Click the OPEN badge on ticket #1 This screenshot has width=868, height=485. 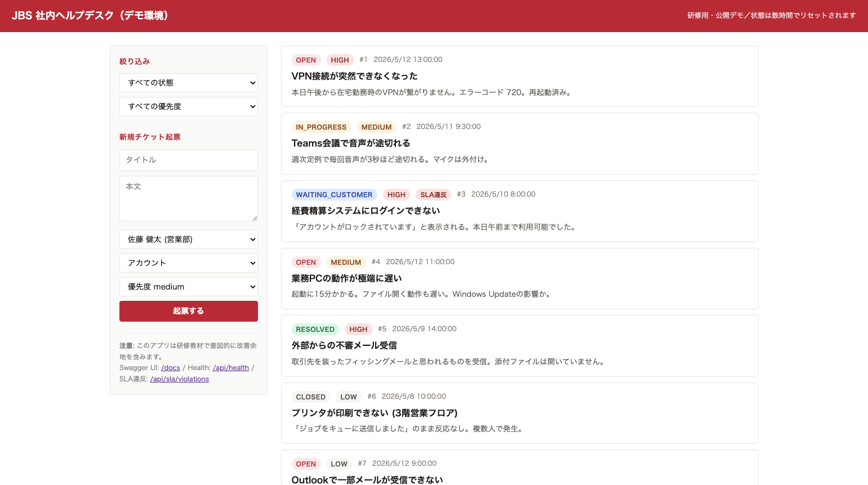pos(306,60)
